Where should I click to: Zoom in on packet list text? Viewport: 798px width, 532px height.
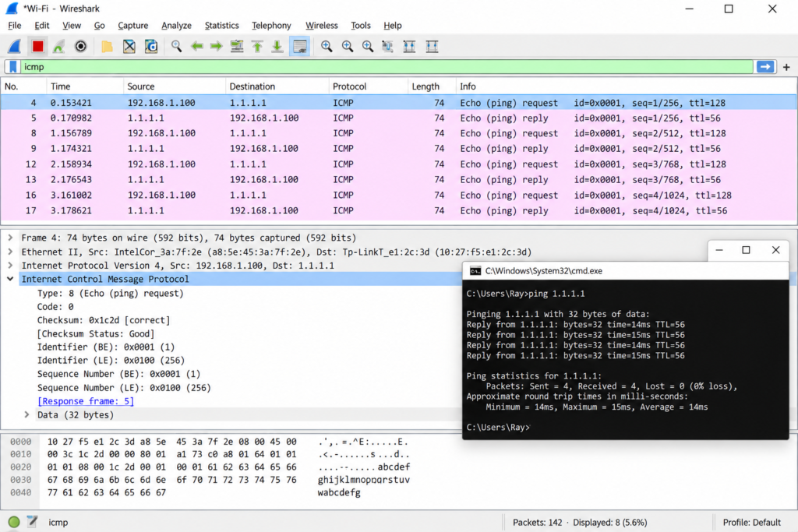point(327,47)
